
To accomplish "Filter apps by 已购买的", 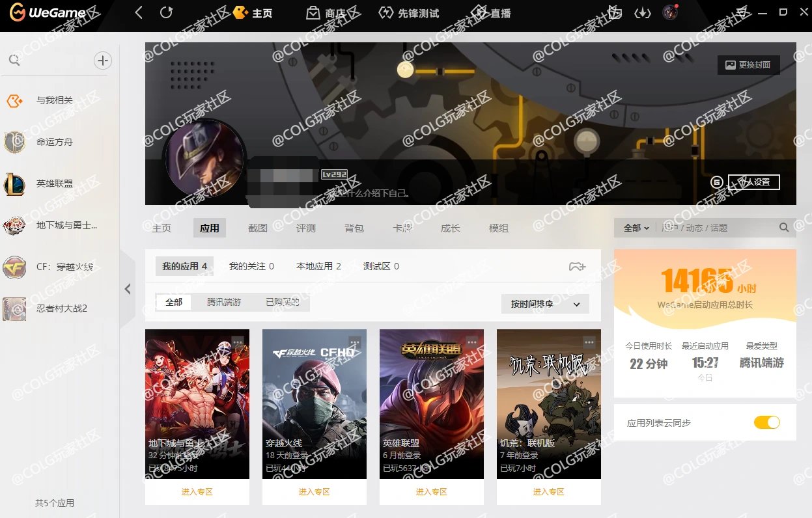I will [283, 302].
